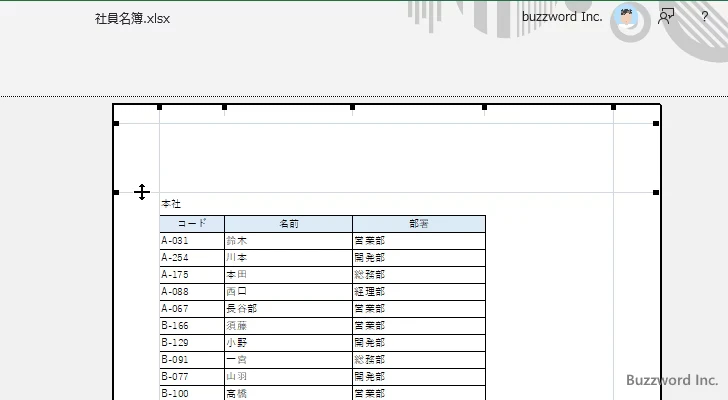Image resolution: width=728 pixels, height=400 pixels.
Task: Select the header margin handle on left edge
Action: (x=116, y=123)
